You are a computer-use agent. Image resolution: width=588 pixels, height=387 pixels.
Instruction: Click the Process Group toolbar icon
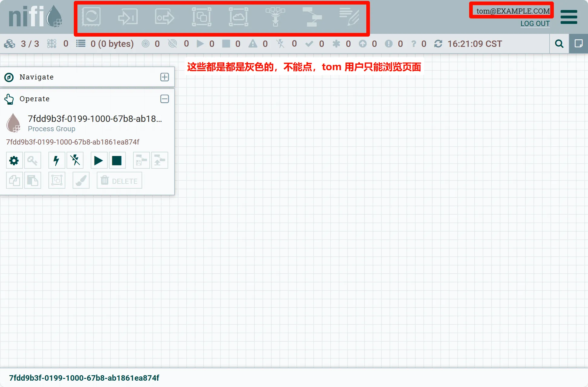click(x=201, y=17)
